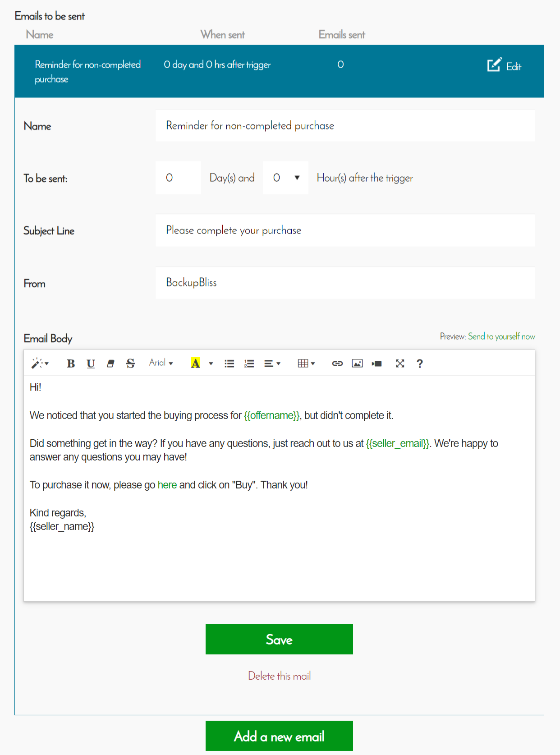Open the table insert dropdown
Image resolution: width=560 pixels, height=755 pixels.
[306, 364]
